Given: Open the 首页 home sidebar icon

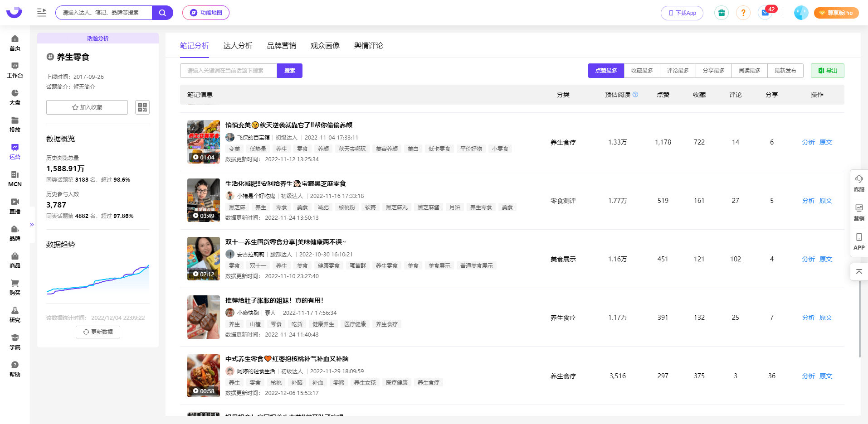Looking at the screenshot, I should pos(15,43).
